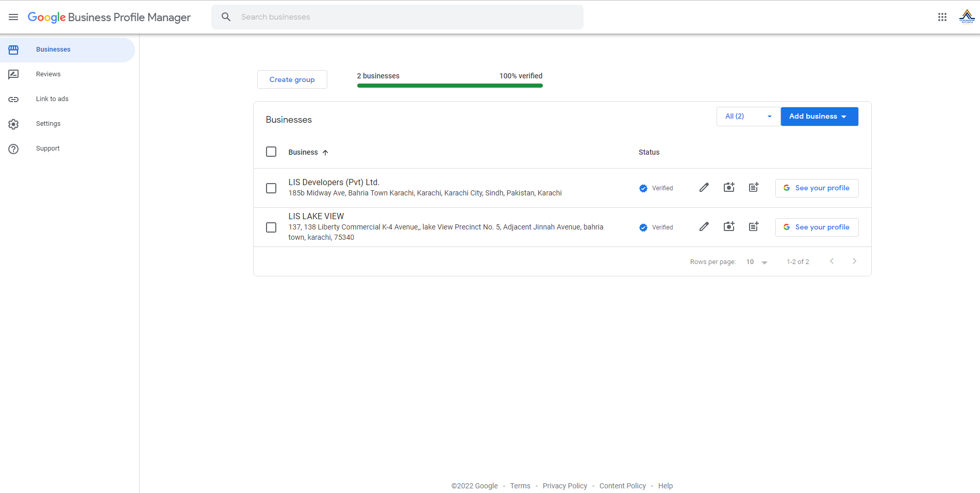Open the LIS Developers (Pvt) Ltd. business name
Viewport: 980px width, 493px height.
coord(334,182)
